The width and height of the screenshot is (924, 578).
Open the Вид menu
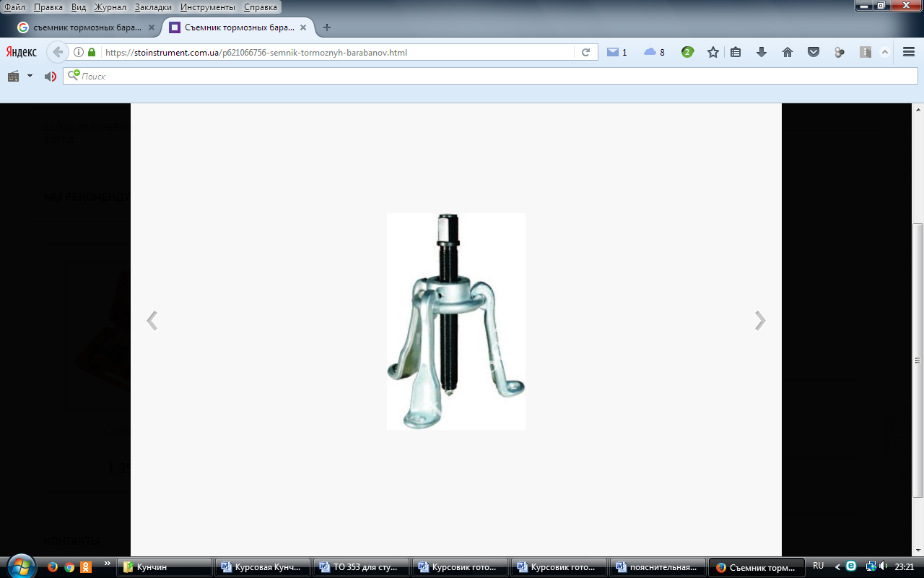(x=79, y=7)
